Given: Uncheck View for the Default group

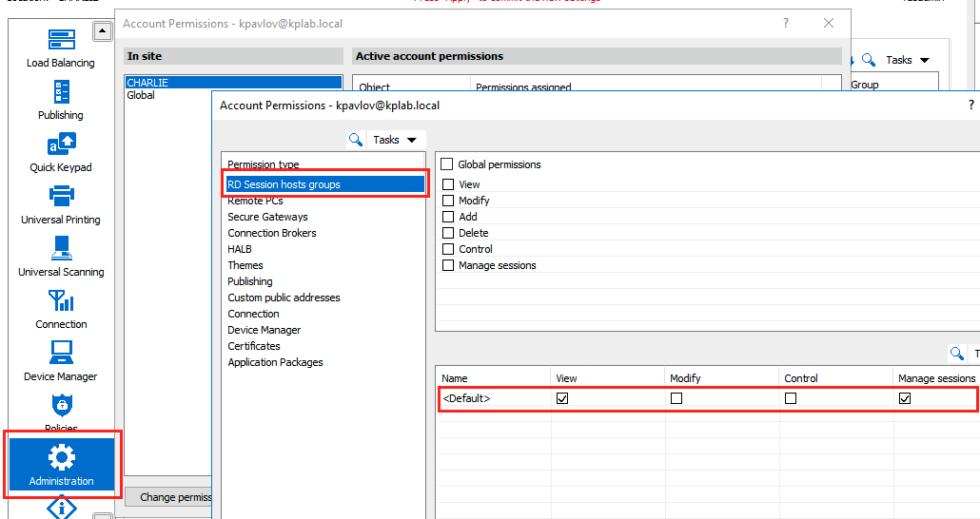Looking at the screenshot, I should pos(562,398).
